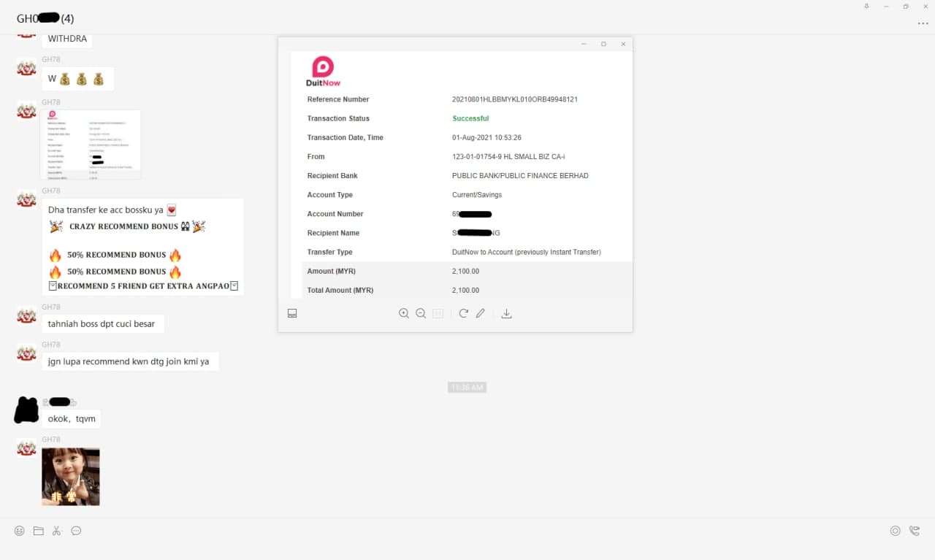Edit the image with pencil tool
The image size is (935, 560).
coord(480,313)
